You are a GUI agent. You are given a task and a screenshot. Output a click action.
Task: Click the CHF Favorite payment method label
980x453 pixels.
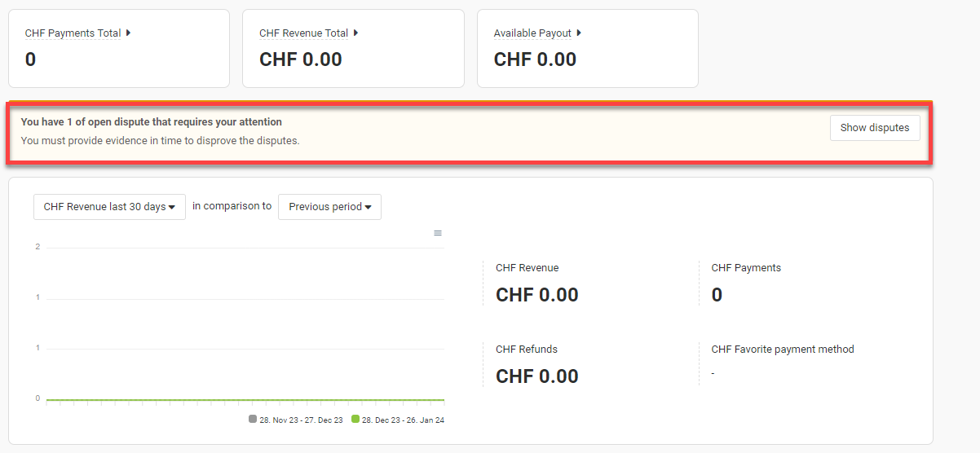coord(783,350)
